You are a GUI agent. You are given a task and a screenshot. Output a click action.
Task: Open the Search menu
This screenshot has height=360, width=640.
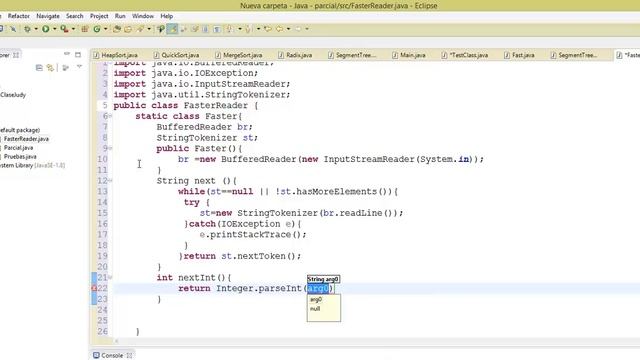coord(75,16)
